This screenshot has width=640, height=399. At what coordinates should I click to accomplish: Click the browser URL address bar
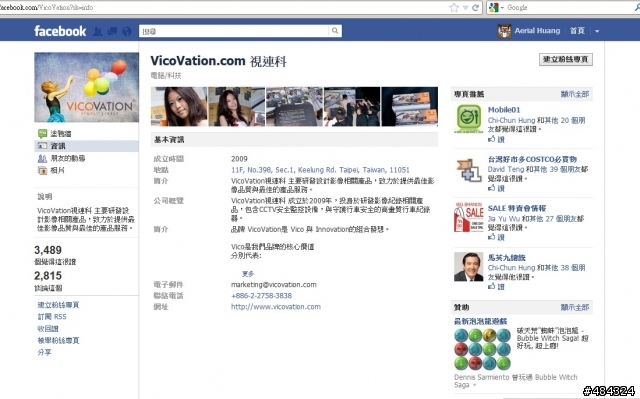(224, 7)
